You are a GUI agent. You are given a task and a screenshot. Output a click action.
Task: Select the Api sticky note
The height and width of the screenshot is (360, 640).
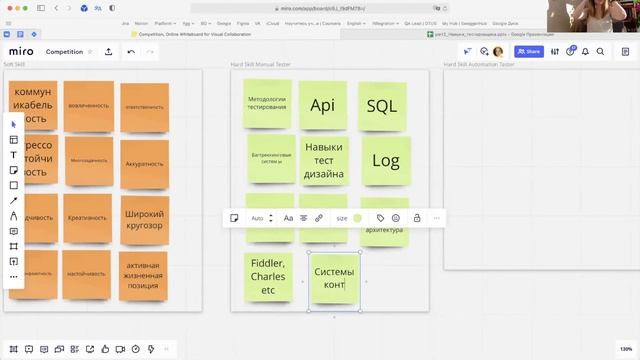click(x=323, y=105)
